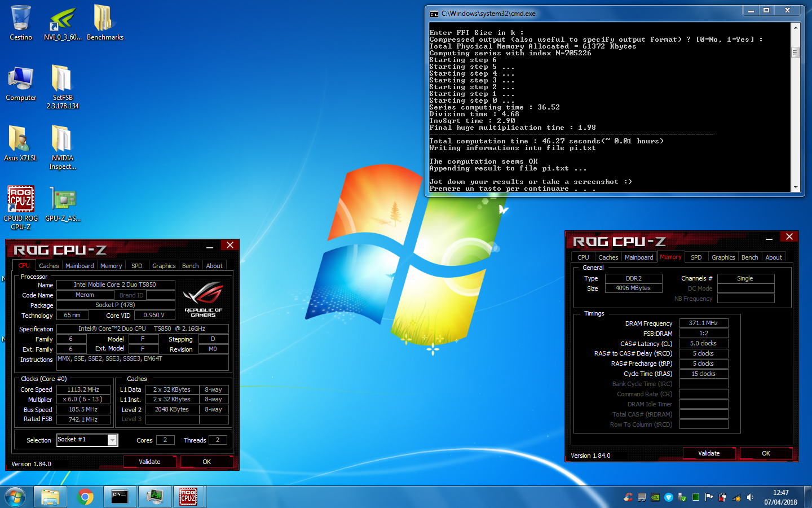Select the CPUID ROG CPU-Z desktop shortcut

point(21,207)
